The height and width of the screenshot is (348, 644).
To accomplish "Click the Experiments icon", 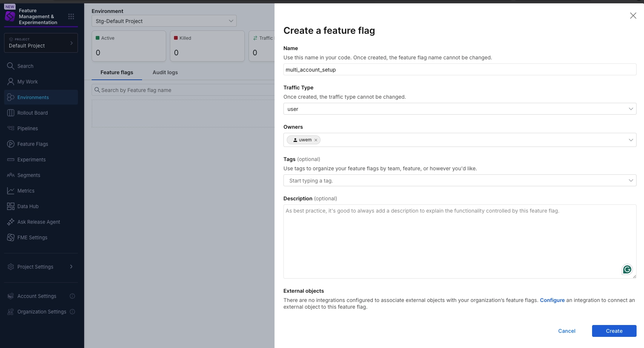I will tap(11, 160).
